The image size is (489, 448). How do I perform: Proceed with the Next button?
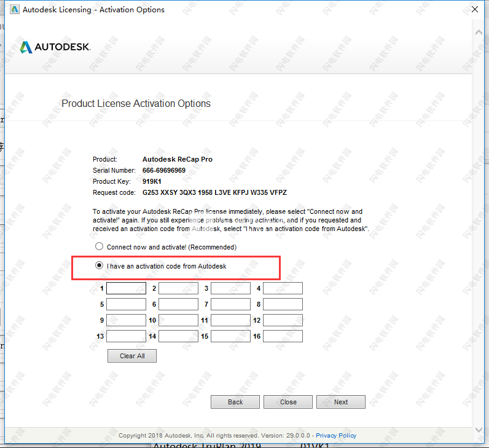[x=341, y=402]
